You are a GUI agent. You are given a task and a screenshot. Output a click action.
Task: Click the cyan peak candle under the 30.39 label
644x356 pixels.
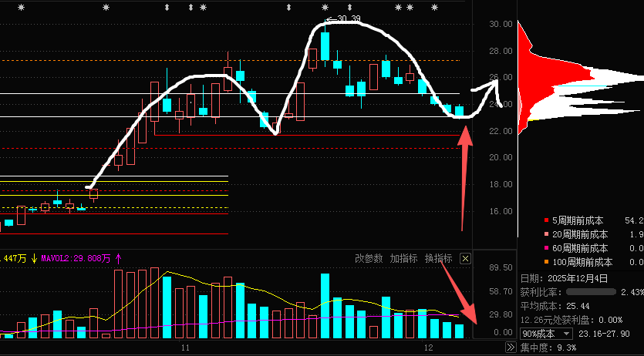click(x=325, y=46)
